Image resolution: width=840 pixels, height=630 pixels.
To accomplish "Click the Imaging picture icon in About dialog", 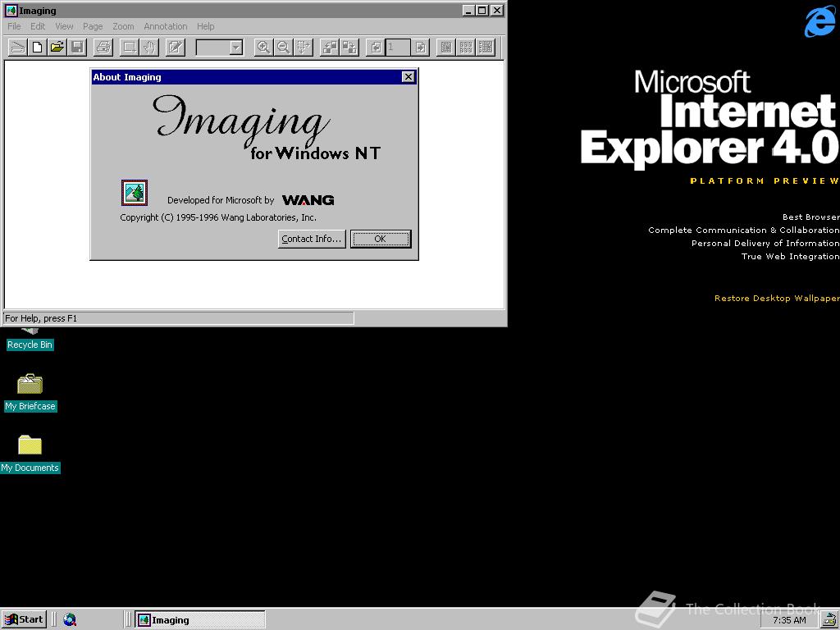I will [135, 193].
